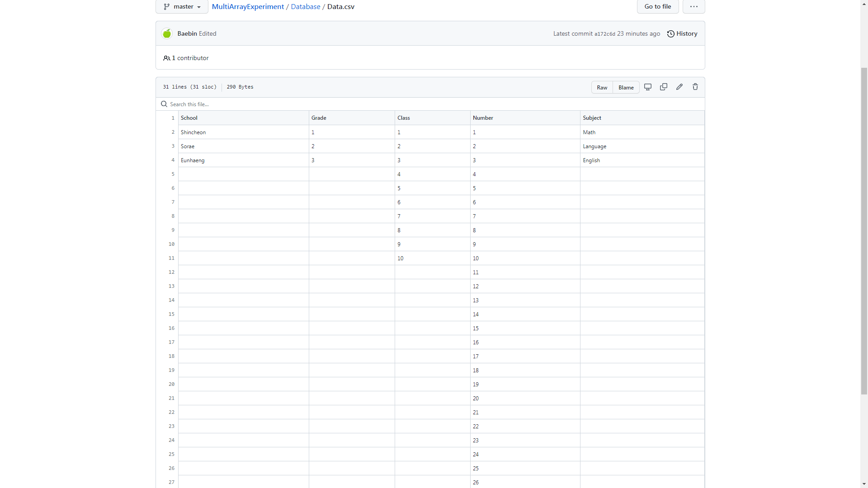This screenshot has height=488, width=868.
Task: Open the MultiArrayExperiment repository link
Action: tap(248, 7)
